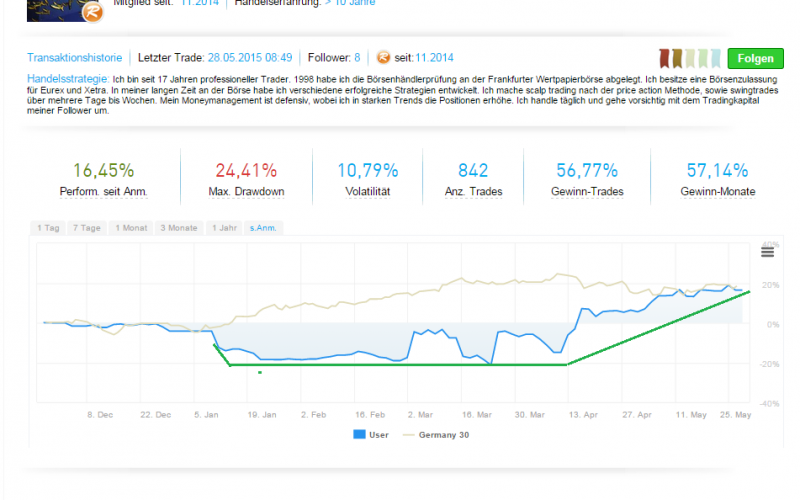This screenshot has height=500, width=800.
Task: Click the 16,45% performance figure
Action: pyautogui.click(x=103, y=170)
